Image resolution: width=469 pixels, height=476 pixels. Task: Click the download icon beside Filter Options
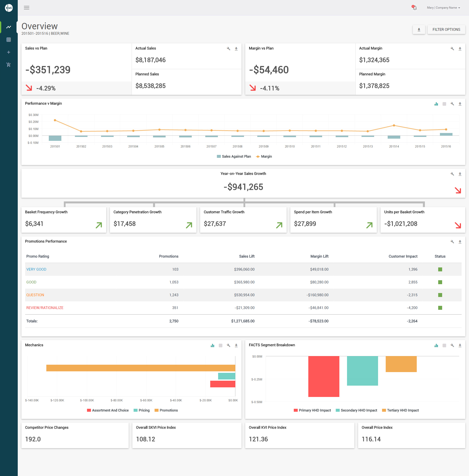coord(419,30)
